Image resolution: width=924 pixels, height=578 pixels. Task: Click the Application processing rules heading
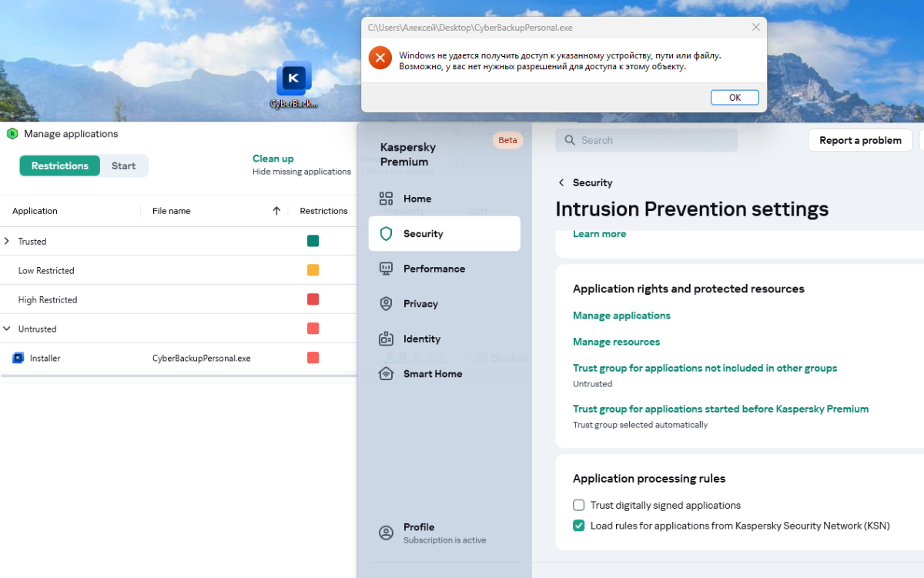[649, 479]
